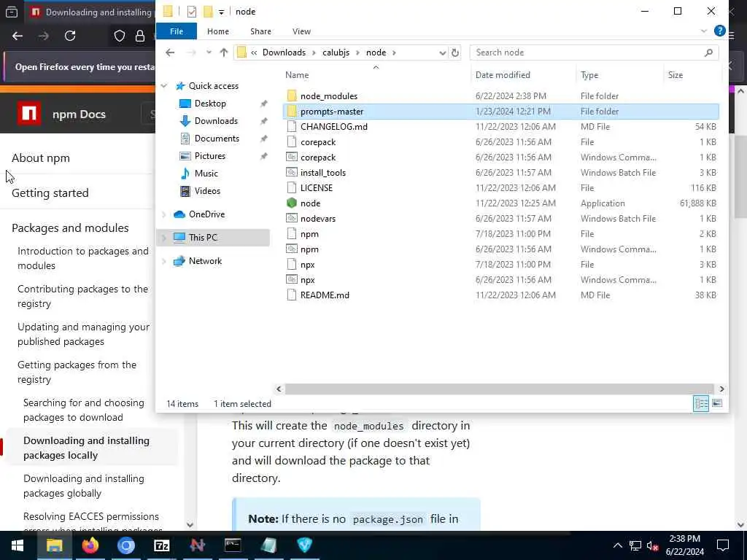Open Desktop in Quick access
The width and height of the screenshot is (747, 560).
click(210, 104)
